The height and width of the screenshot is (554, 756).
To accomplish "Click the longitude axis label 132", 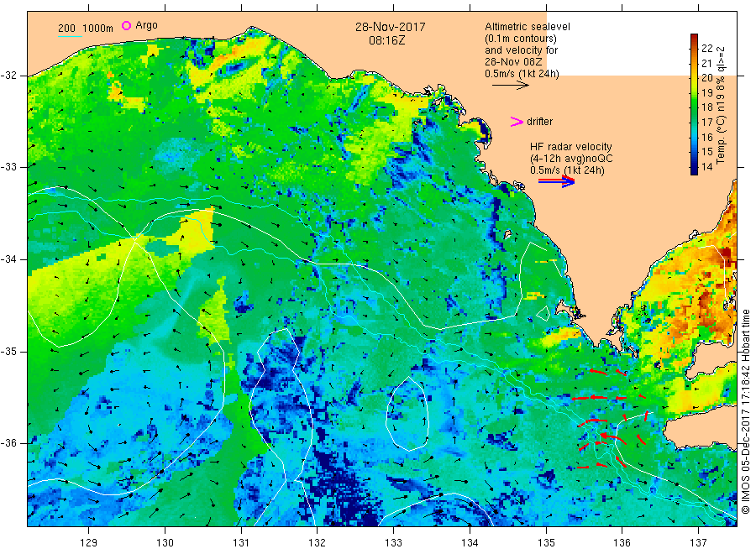I will (x=318, y=543).
